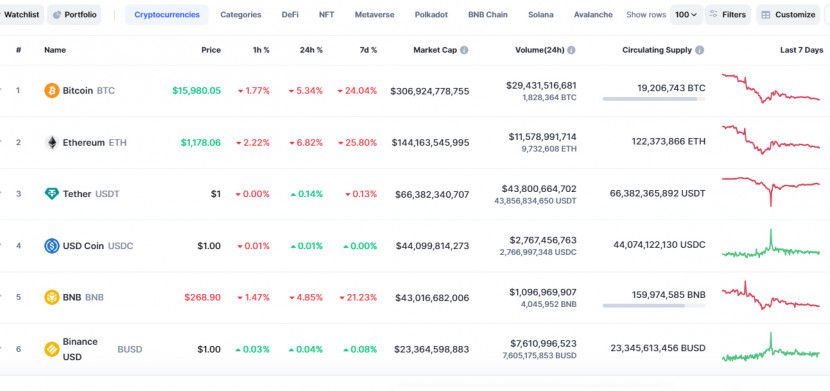Open the Ethereum 7-day sparkline chart

tap(770, 139)
